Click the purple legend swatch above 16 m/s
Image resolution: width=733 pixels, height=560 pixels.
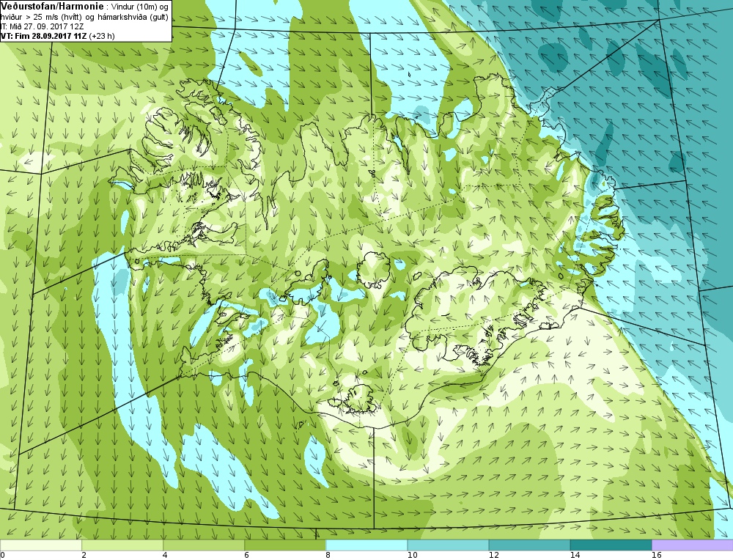tap(693, 545)
